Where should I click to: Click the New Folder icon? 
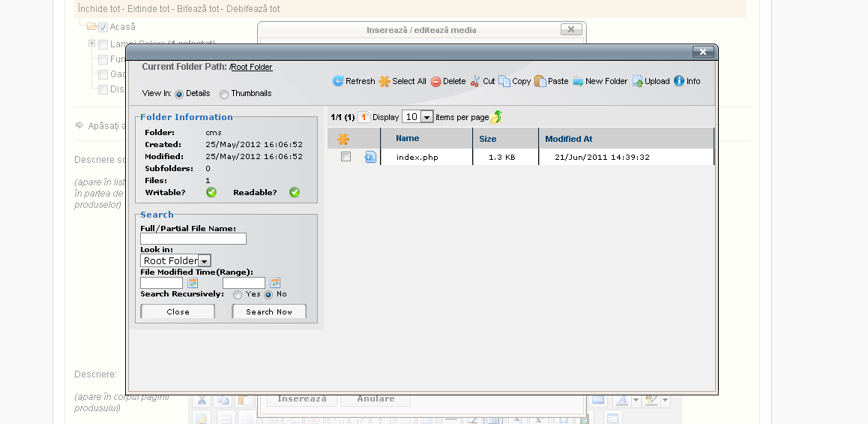point(578,82)
